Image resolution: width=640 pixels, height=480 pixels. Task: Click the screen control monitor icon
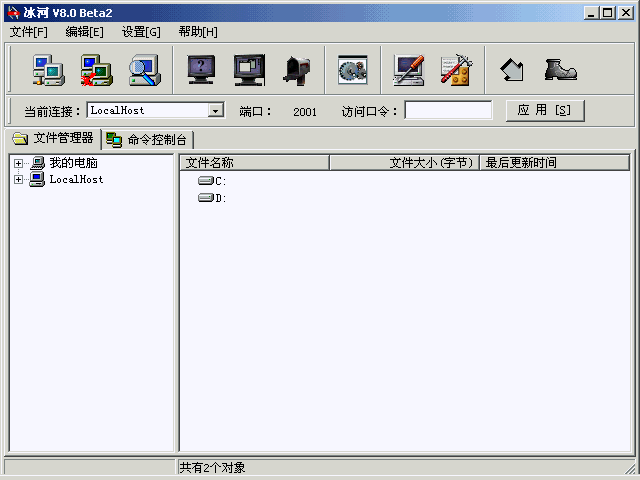click(x=249, y=69)
